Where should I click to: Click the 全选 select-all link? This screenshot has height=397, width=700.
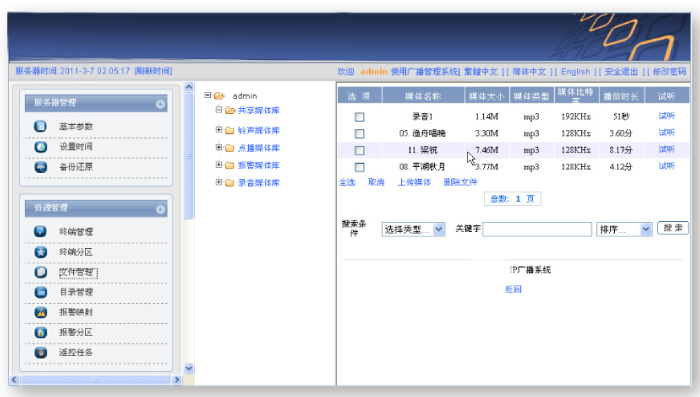pyautogui.click(x=347, y=182)
